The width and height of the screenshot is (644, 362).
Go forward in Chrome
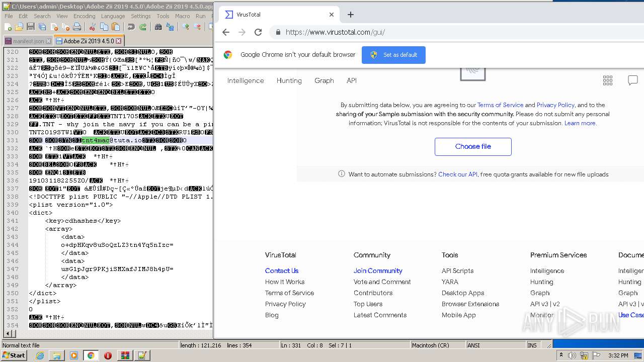(x=242, y=32)
